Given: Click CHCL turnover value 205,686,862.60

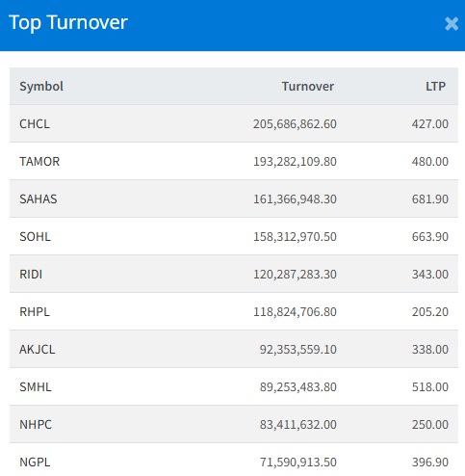Looking at the screenshot, I should pos(295,124).
